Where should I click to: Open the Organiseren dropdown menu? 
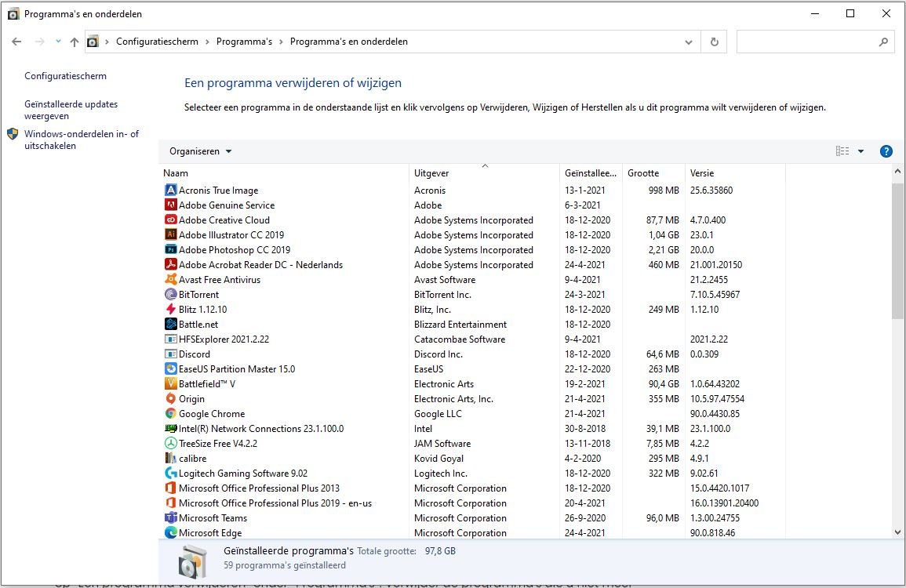(x=198, y=151)
